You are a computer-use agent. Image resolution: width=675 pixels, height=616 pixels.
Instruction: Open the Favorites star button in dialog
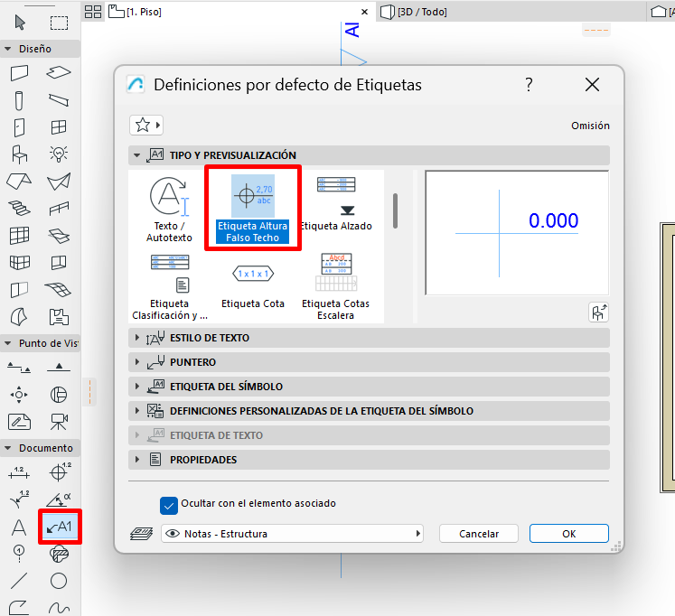[x=145, y=126]
